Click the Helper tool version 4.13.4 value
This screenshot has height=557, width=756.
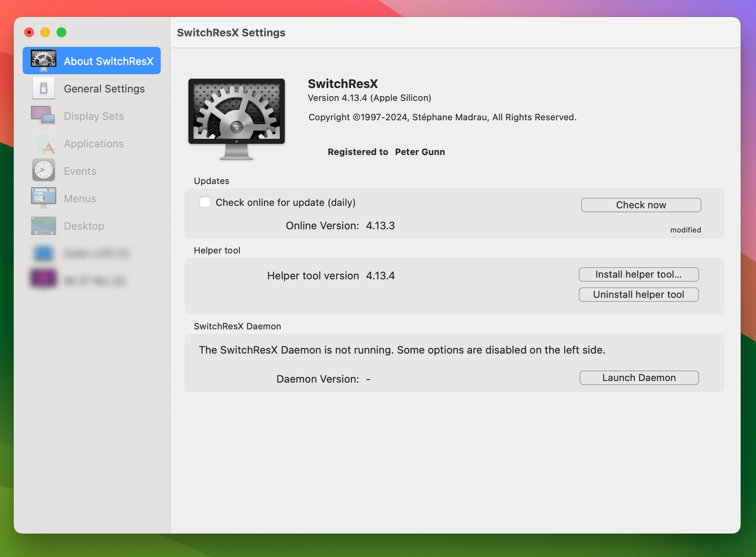coord(380,276)
